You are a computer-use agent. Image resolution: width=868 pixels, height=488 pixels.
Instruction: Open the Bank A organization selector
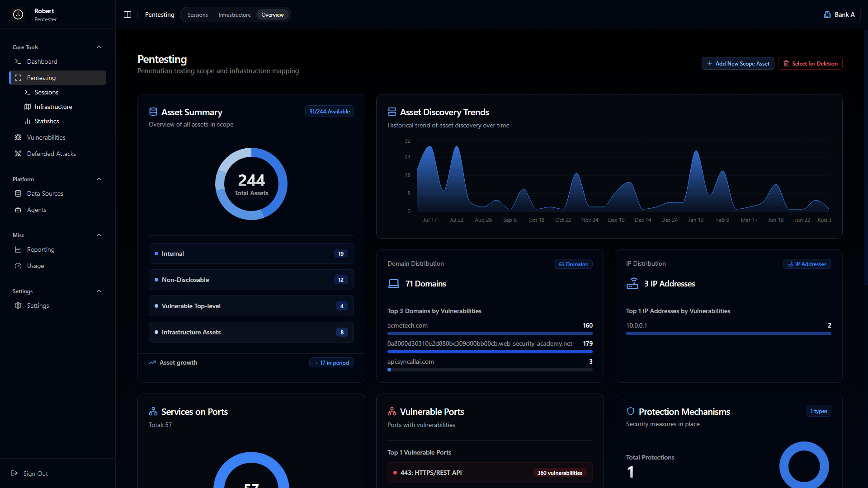point(839,14)
